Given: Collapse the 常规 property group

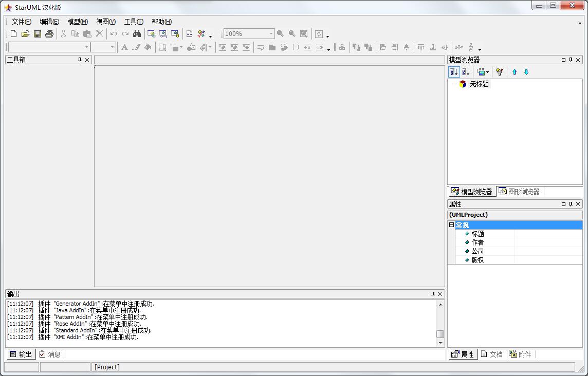Looking at the screenshot, I should point(451,224).
